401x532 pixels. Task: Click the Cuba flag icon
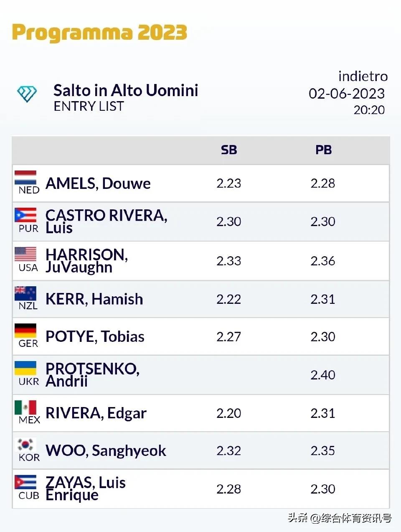pos(25,482)
